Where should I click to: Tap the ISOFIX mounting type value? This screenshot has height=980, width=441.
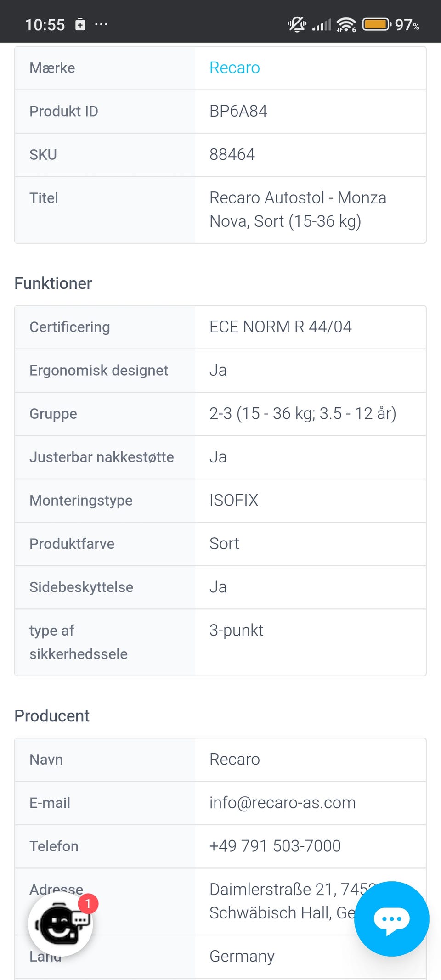pyautogui.click(x=234, y=500)
